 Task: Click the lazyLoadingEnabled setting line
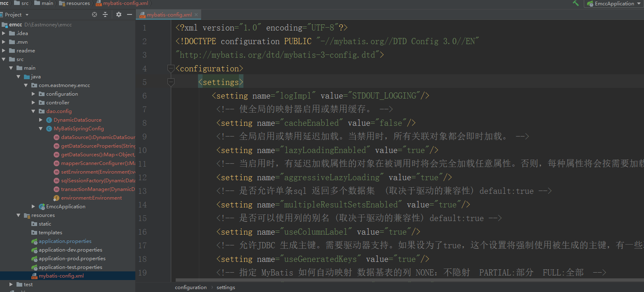(327, 150)
